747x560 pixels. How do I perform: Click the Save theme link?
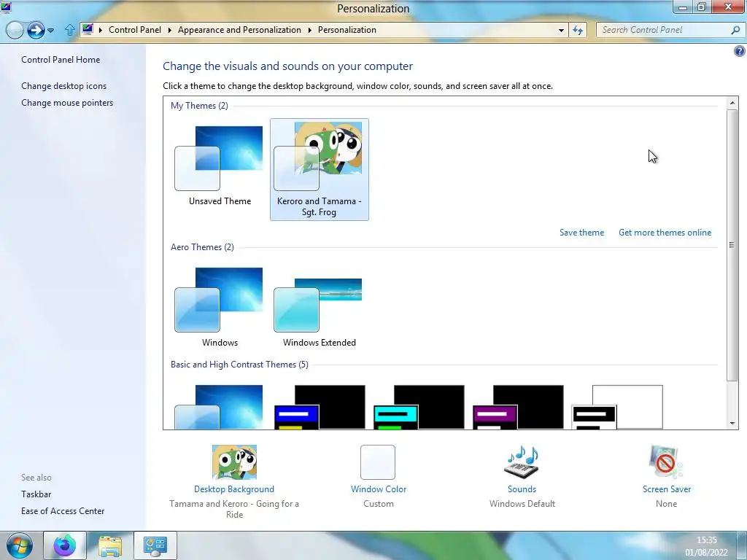click(581, 233)
